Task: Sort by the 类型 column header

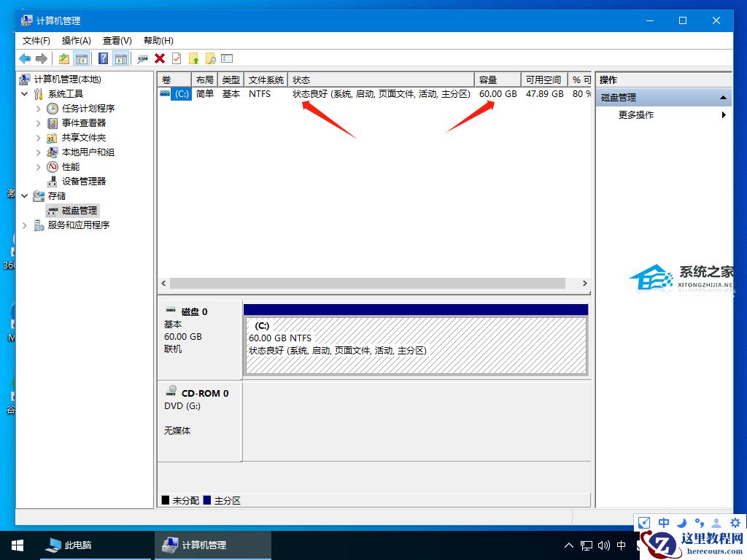Action: pyautogui.click(x=231, y=79)
